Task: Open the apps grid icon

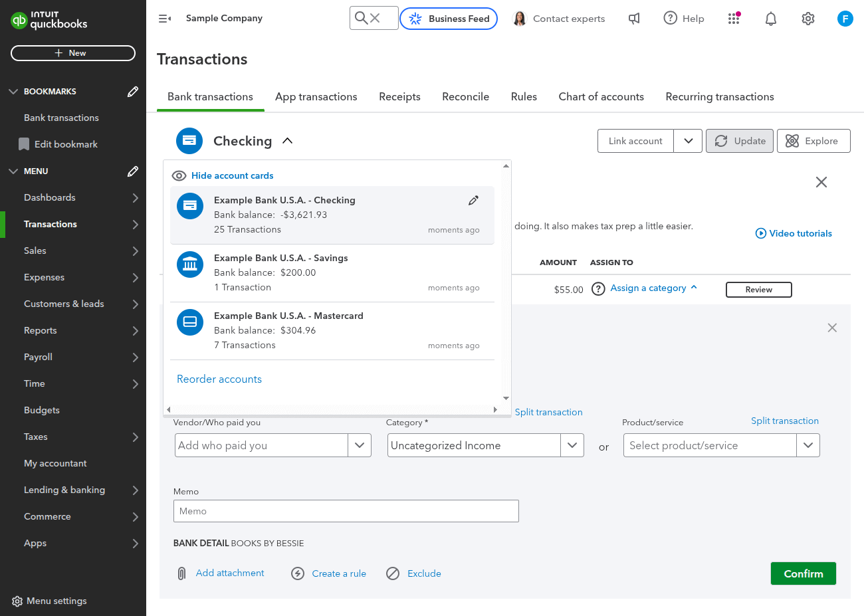Action: click(734, 19)
